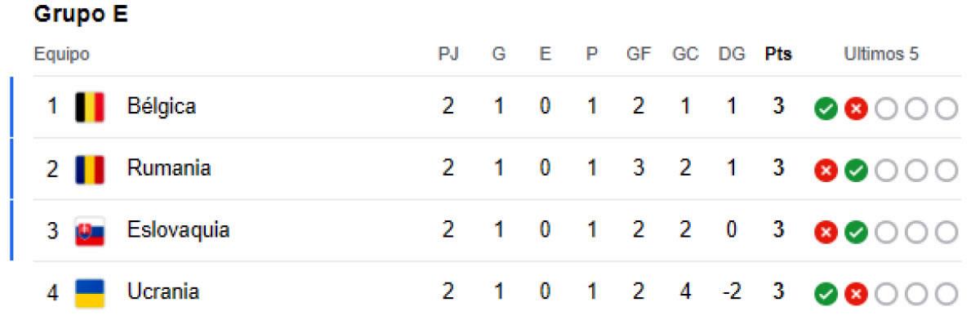Open the Rumania team link
Viewport: 980px width, 329px height.
click(169, 168)
